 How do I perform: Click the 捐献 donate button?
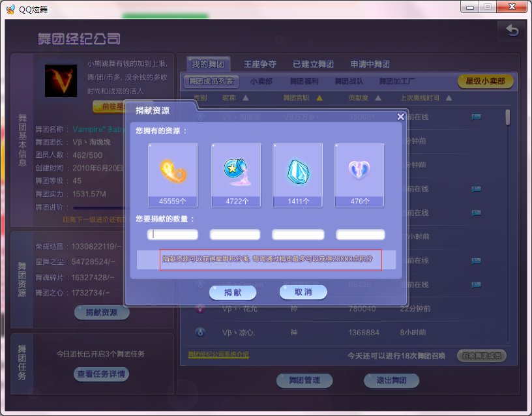click(x=233, y=293)
